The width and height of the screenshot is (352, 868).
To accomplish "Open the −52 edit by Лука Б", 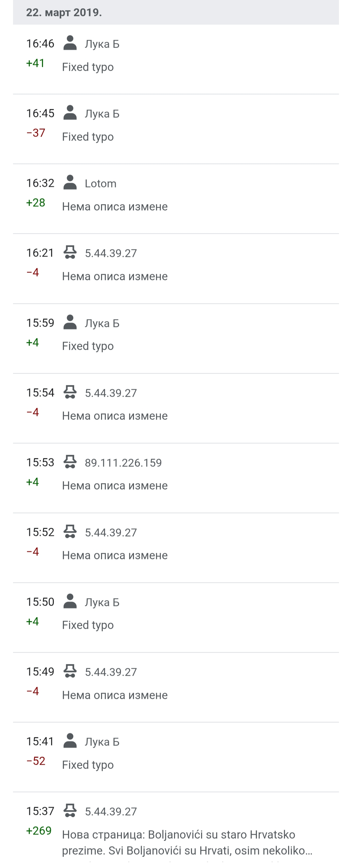I will (x=36, y=761).
